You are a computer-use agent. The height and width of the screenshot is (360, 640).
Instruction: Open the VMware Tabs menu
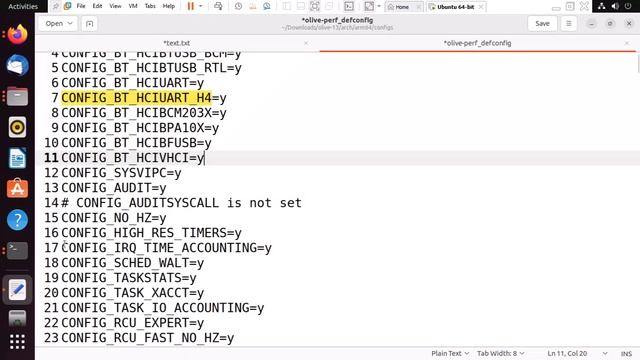point(150,6)
